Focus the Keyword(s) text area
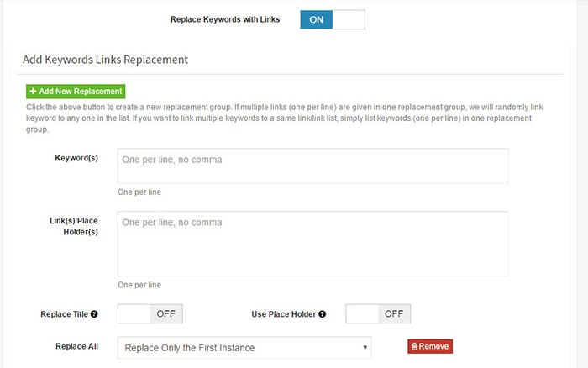The width and height of the screenshot is (588, 368). pos(312,166)
